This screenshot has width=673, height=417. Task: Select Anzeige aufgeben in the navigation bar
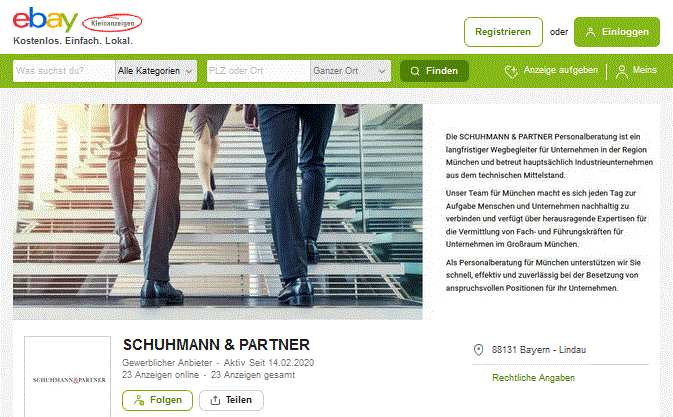551,71
